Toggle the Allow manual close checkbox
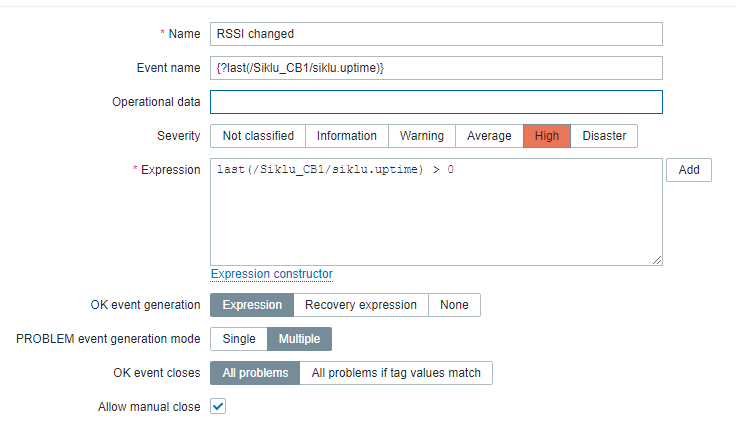The image size is (736, 429). tap(218, 407)
